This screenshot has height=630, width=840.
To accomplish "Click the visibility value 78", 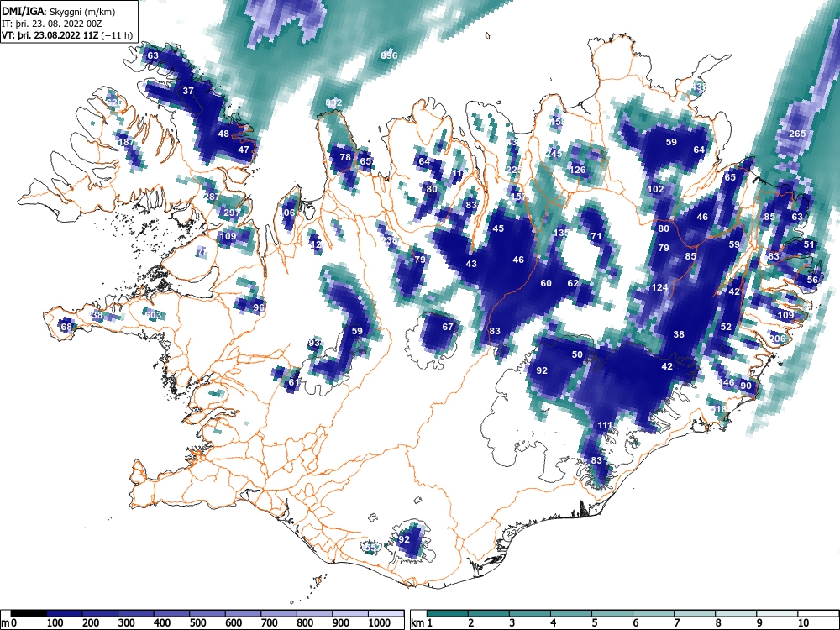I will 345,157.
